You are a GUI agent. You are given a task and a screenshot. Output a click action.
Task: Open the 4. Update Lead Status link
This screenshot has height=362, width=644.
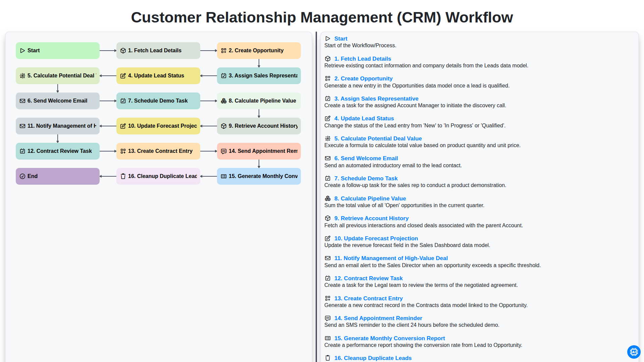click(x=364, y=118)
